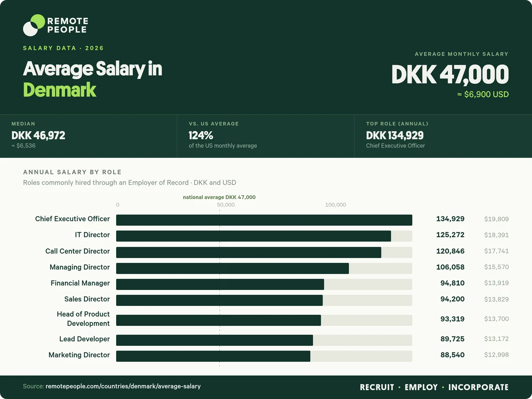Screen dimensions: 532x399
Task: Click the green 'Denmark' heading word
Action: pyautogui.click(x=59, y=90)
